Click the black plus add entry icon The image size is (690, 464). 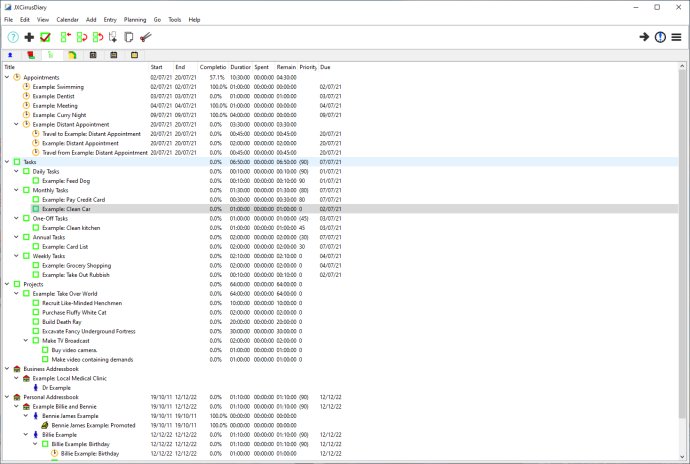click(x=29, y=37)
